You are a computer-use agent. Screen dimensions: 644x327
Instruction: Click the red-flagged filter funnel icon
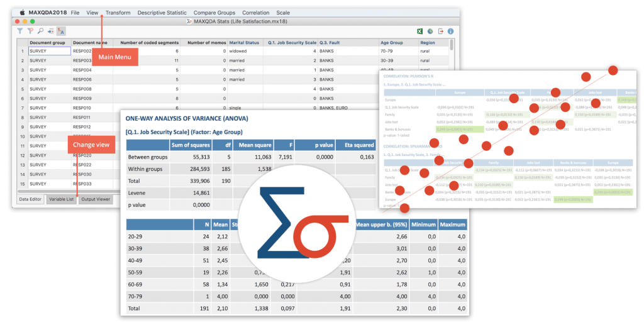pos(30,31)
